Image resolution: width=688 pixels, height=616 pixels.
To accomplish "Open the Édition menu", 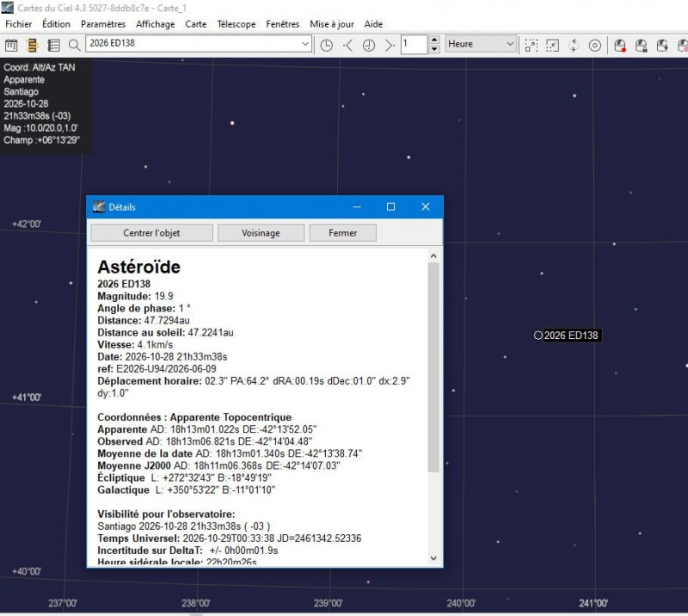I will pos(56,24).
